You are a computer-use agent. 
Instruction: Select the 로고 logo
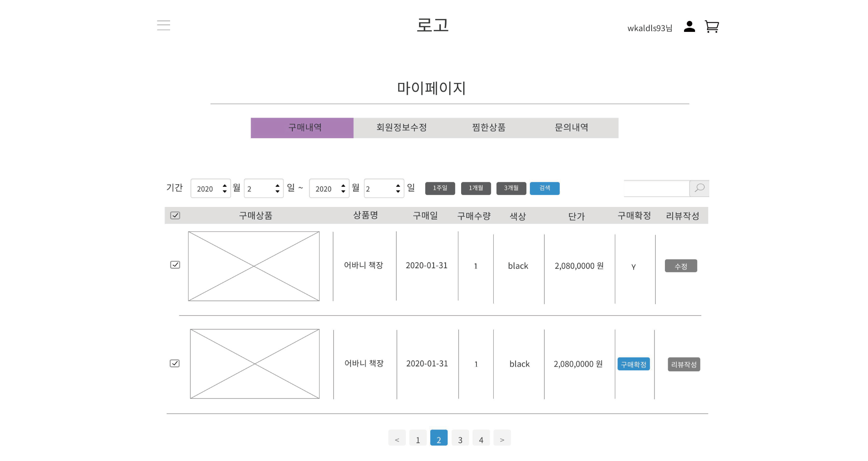click(x=433, y=25)
